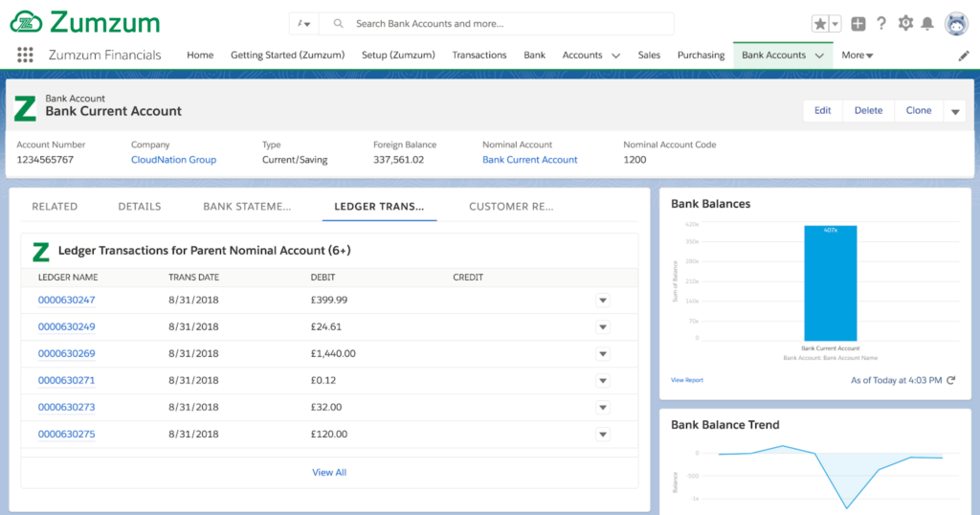The width and height of the screenshot is (980, 515).
Task: Open notifications bell icon
Action: point(927,24)
